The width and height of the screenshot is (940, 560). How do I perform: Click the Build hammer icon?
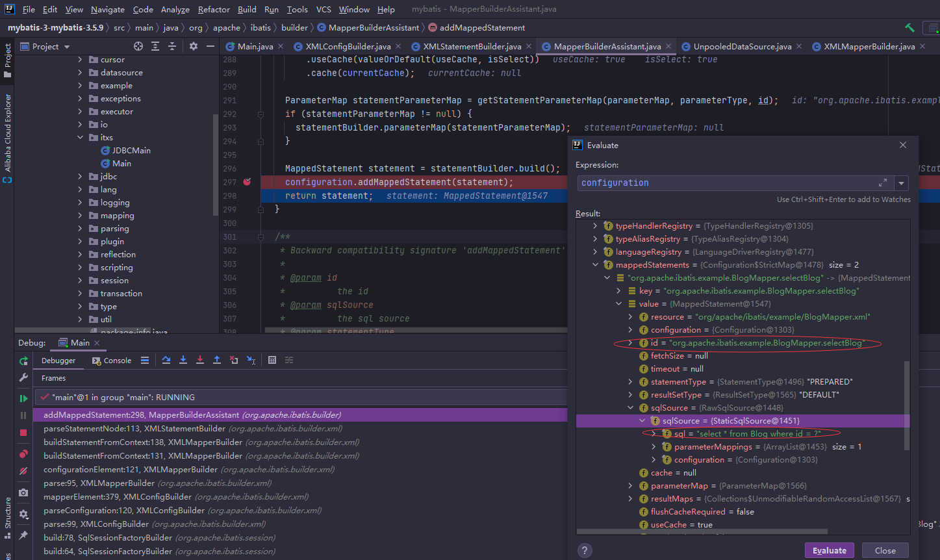pyautogui.click(x=909, y=28)
